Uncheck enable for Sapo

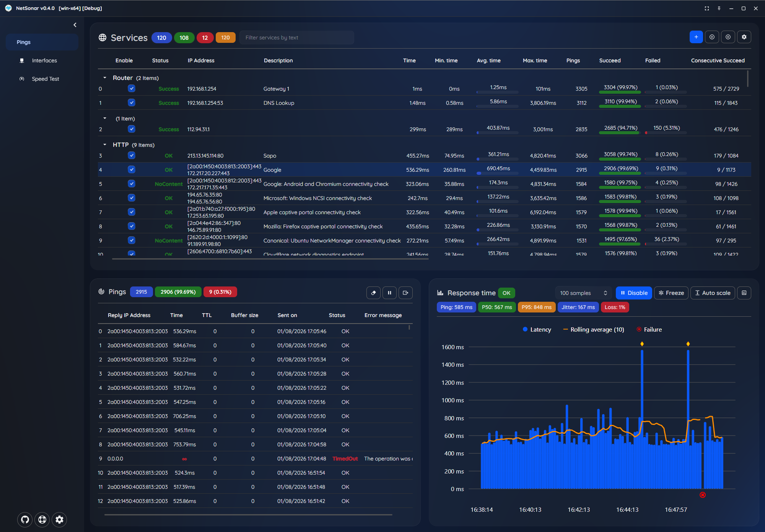pyautogui.click(x=132, y=155)
